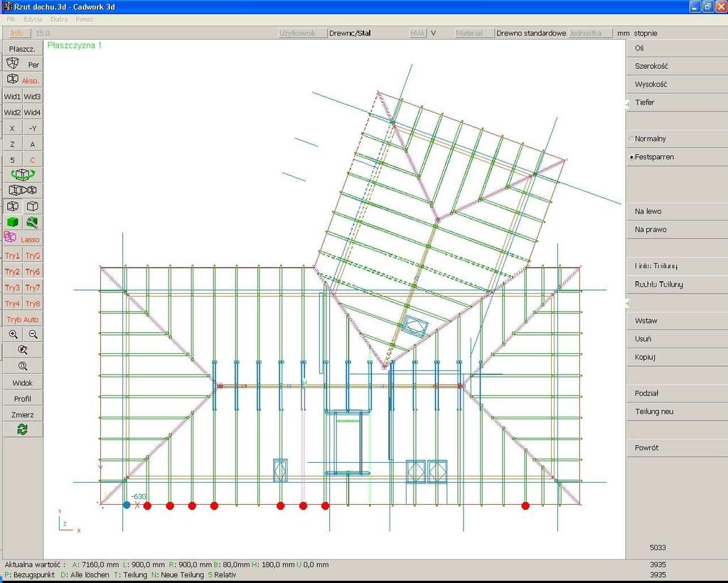The image size is (728, 583).
Task: Open the Użytkownik selector
Action: [x=302, y=33]
